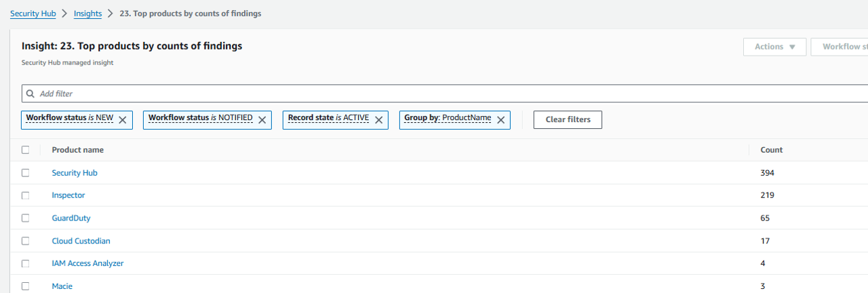Screen dimensions: 868x293
Task: Click the search magnifier icon
Action: tap(31, 94)
